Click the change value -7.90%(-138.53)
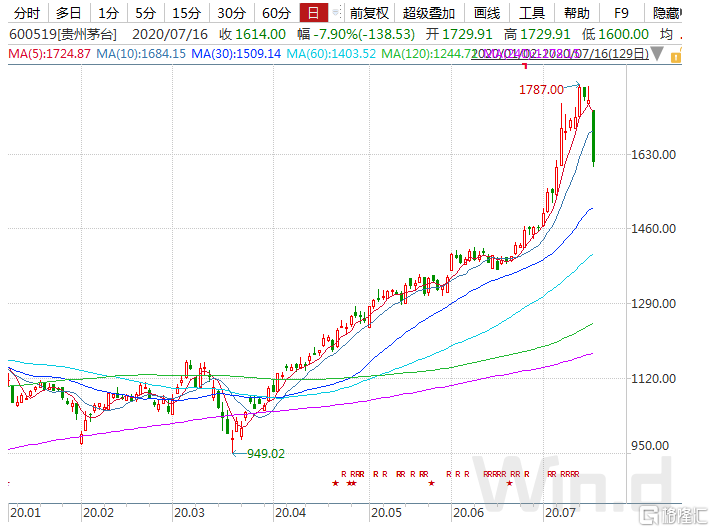Image resolution: width=714 pixels, height=532 pixels. pyautogui.click(x=364, y=34)
